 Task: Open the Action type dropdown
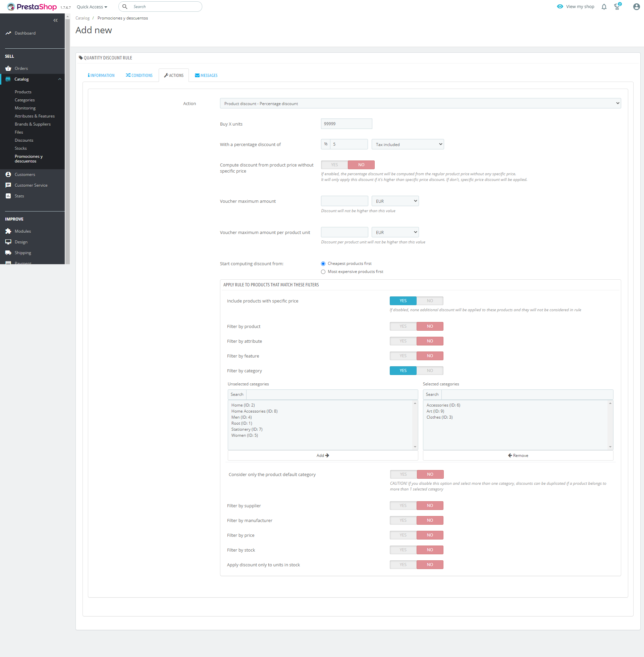[420, 104]
